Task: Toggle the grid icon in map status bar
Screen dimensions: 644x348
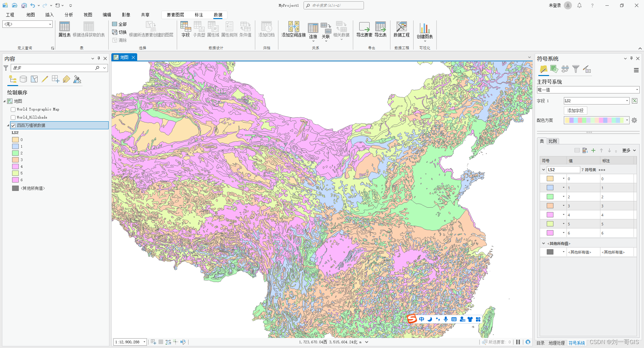Action: (x=161, y=342)
